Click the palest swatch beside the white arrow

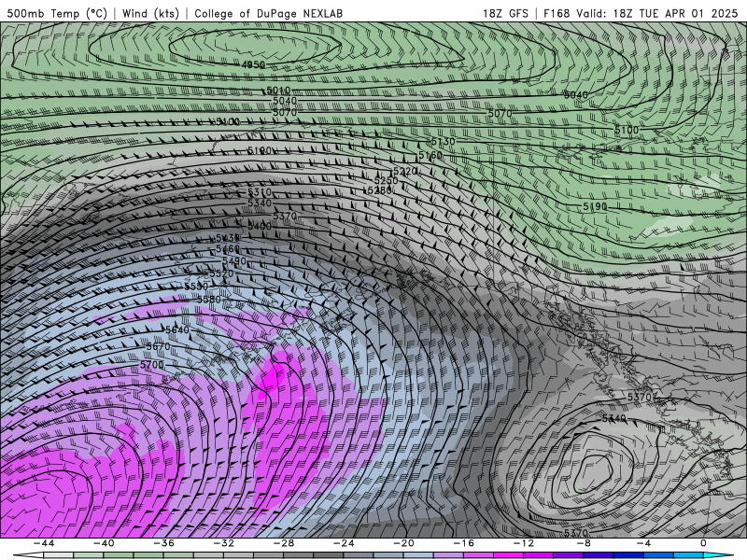point(59,555)
